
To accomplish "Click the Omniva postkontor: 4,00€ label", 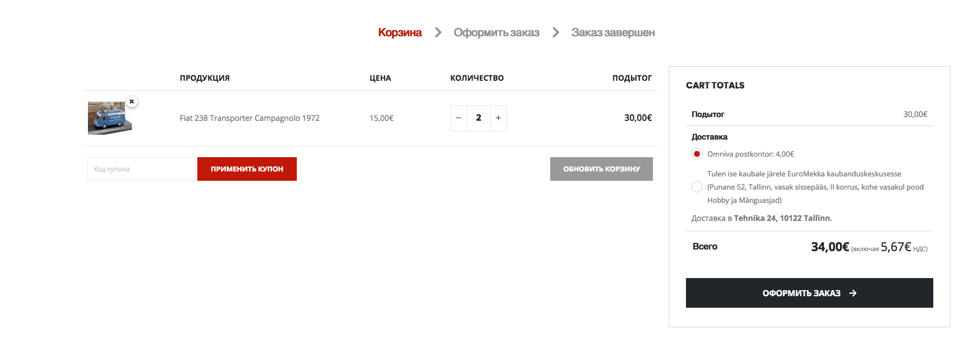I will pyautogui.click(x=751, y=154).
